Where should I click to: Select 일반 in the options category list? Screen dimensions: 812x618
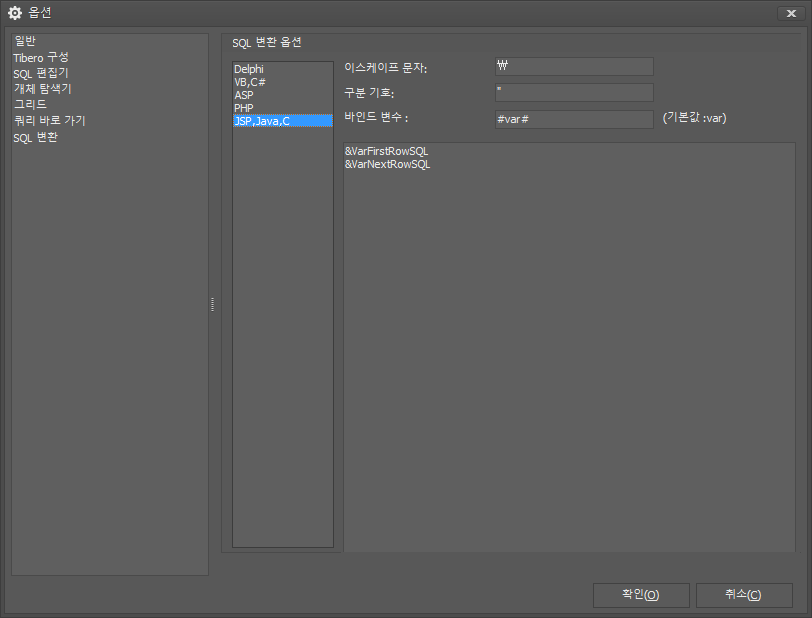point(25,41)
